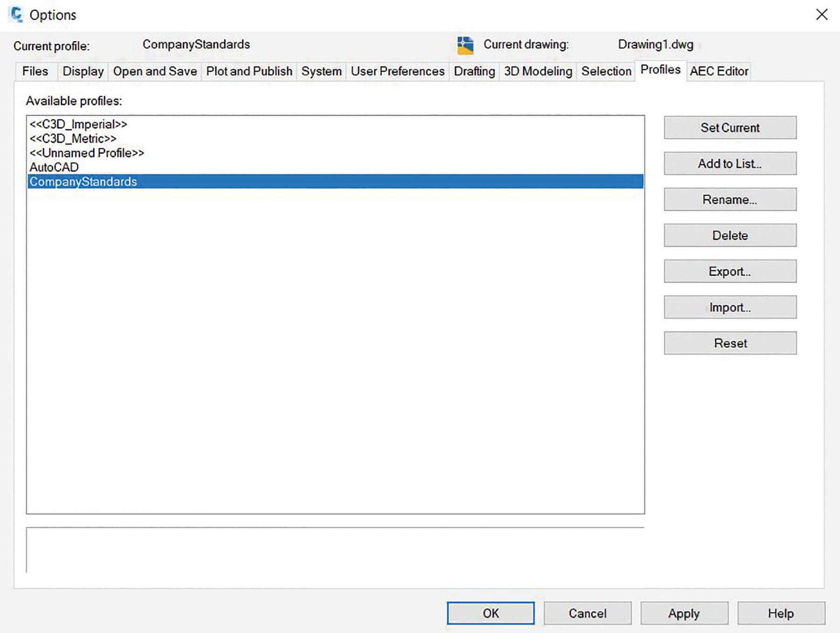Image resolution: width=840 pixels, height=633 pixels.
Task: Click the profile description box
Action: click(335, 550)
